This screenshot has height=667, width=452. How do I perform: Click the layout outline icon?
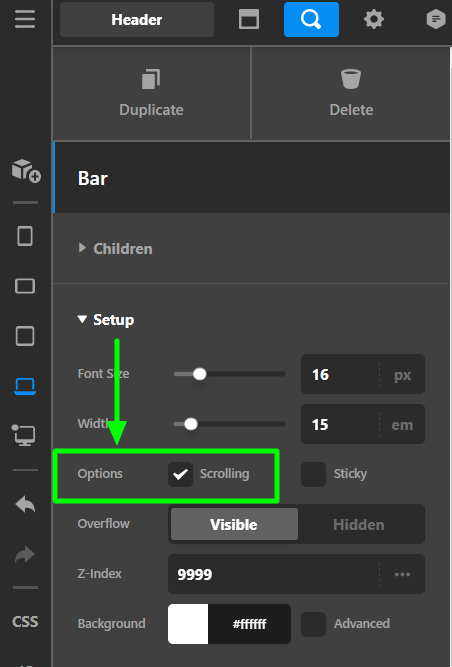click(x=249, y=20)
